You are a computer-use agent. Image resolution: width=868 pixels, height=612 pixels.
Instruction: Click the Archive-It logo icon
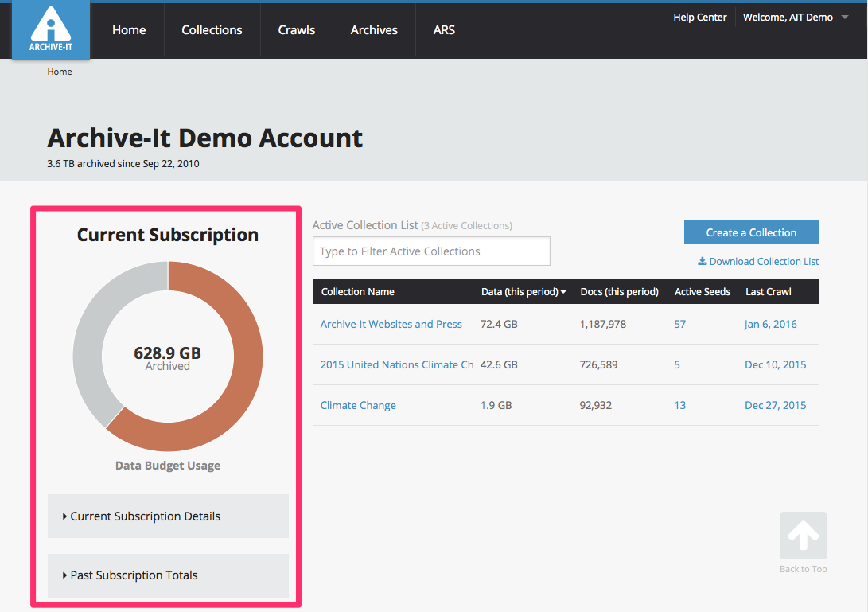(50, 29)
